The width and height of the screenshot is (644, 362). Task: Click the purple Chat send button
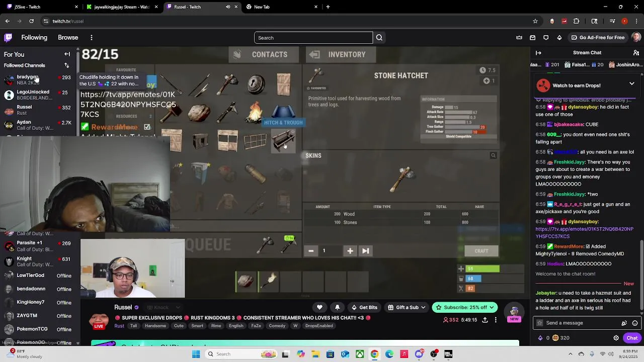(632, 338)
